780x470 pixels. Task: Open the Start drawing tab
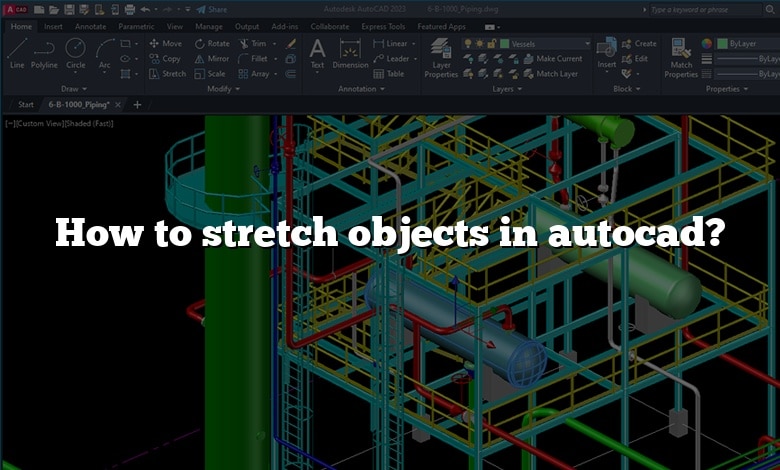[26, 104]
